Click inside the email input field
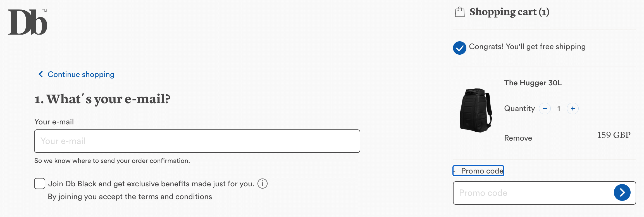Screen dimensions: 644x217 (197, 141)
